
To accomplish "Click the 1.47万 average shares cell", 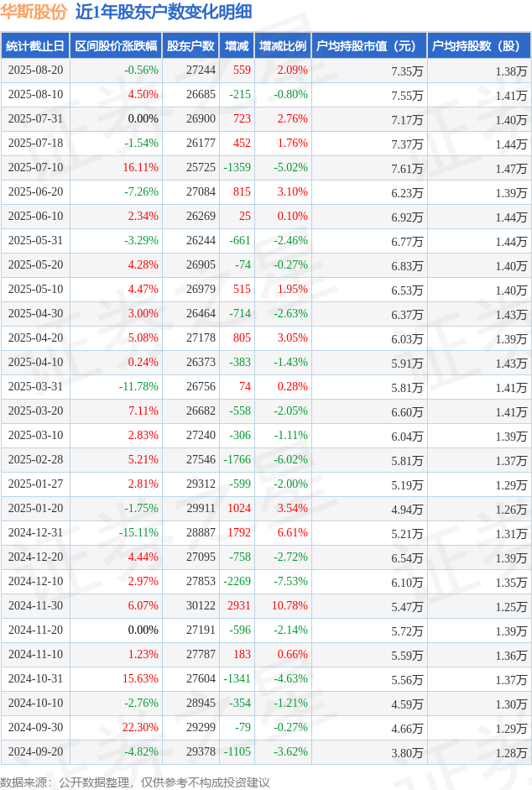I will (x=511, y=169).
